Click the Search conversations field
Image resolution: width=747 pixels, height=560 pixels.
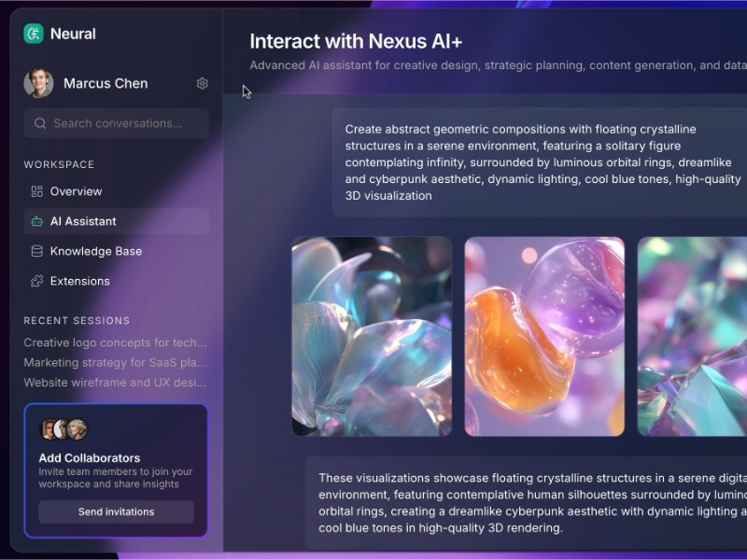(116, 123)
